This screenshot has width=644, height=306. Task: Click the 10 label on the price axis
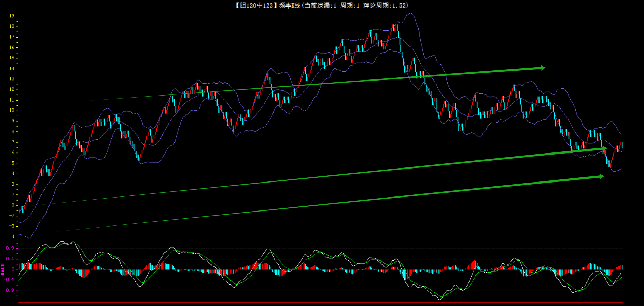click(x=12, y=110)
